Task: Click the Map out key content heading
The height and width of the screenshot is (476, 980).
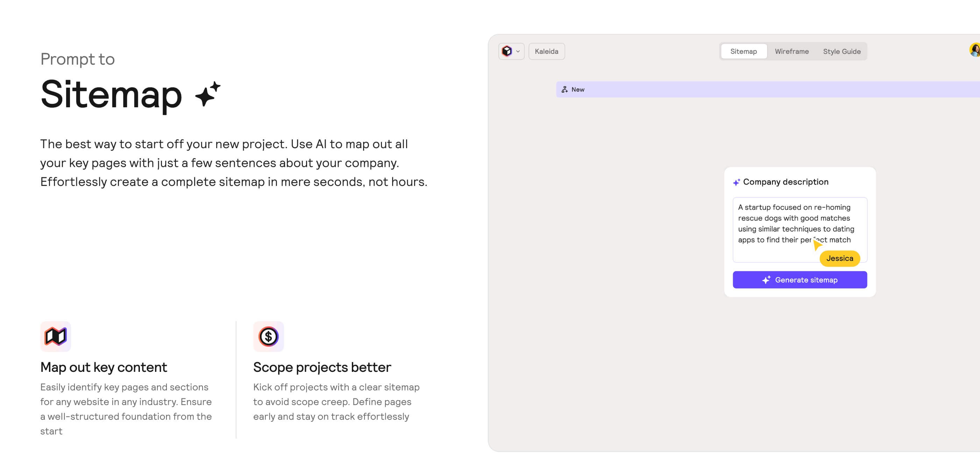Action: pyautogui.click(x=104, y=367)
